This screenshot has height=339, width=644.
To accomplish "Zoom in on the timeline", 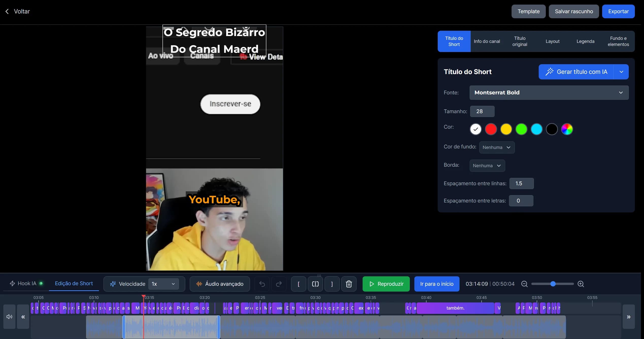I will pyautogui.click(x=581, y=284).
